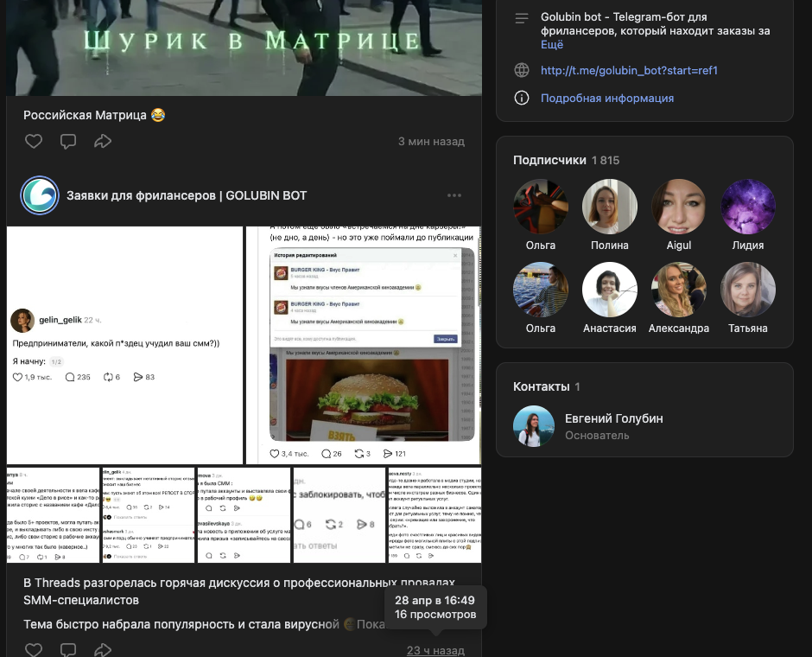Open Подробная информация details
This screenshot has width=812, height=657.
(x=606, y=99)
